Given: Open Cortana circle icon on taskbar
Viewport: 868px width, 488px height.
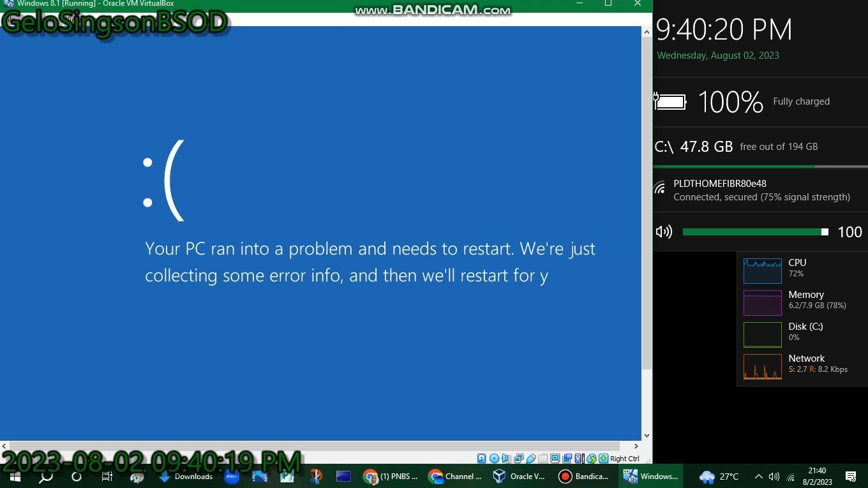Looking at the screenshot, I should (x=77, y=477).
